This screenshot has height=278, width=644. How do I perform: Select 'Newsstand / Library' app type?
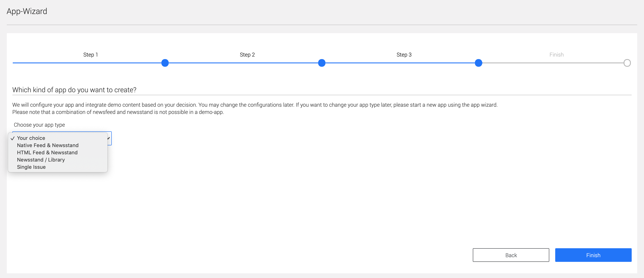(x=41, y=160)
